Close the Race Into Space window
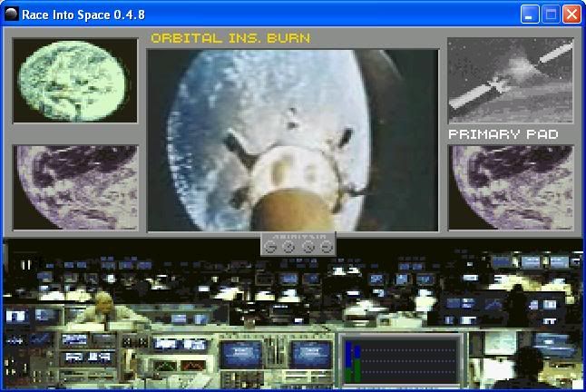 click(572, 15)
